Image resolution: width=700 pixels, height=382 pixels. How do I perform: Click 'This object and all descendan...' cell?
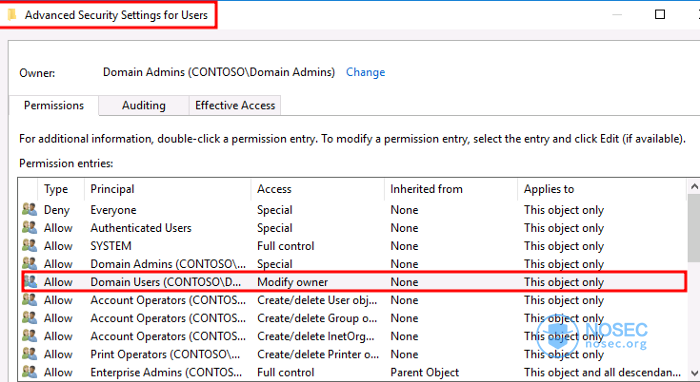click(602, 372)
